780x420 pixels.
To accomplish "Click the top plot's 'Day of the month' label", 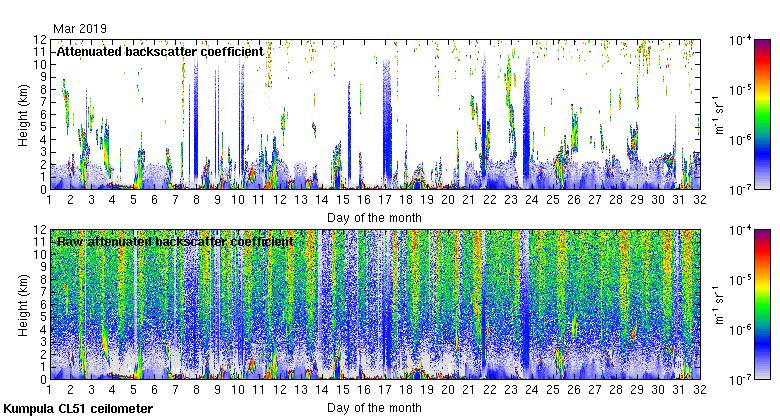I will click(373, 217).
